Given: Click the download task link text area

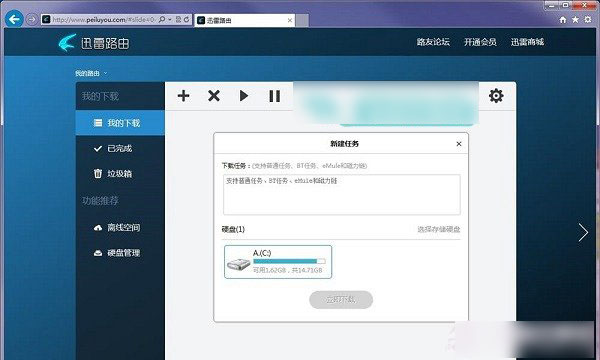Looking at the screenshot, I should 342,195.
